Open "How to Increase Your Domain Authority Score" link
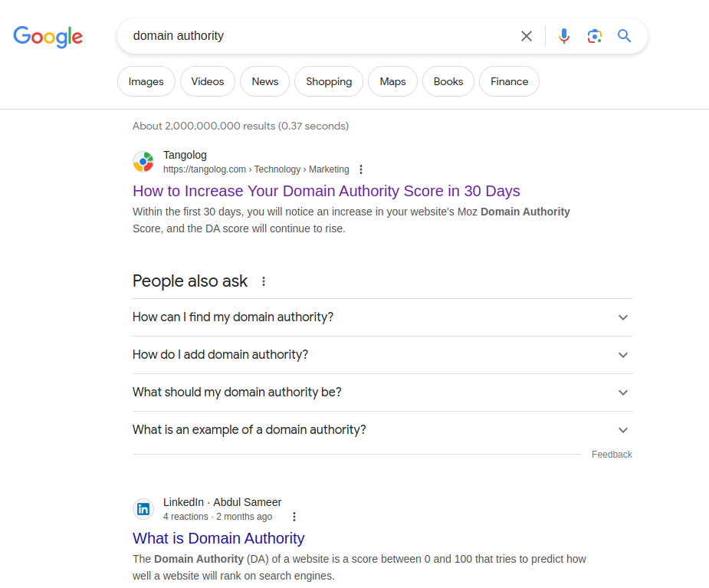 [x=326, y=192]
